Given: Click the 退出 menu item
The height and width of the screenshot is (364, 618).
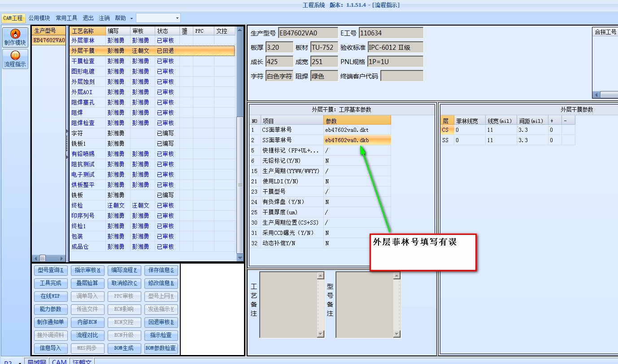Looking at the screenshot, I should [88, 18].
